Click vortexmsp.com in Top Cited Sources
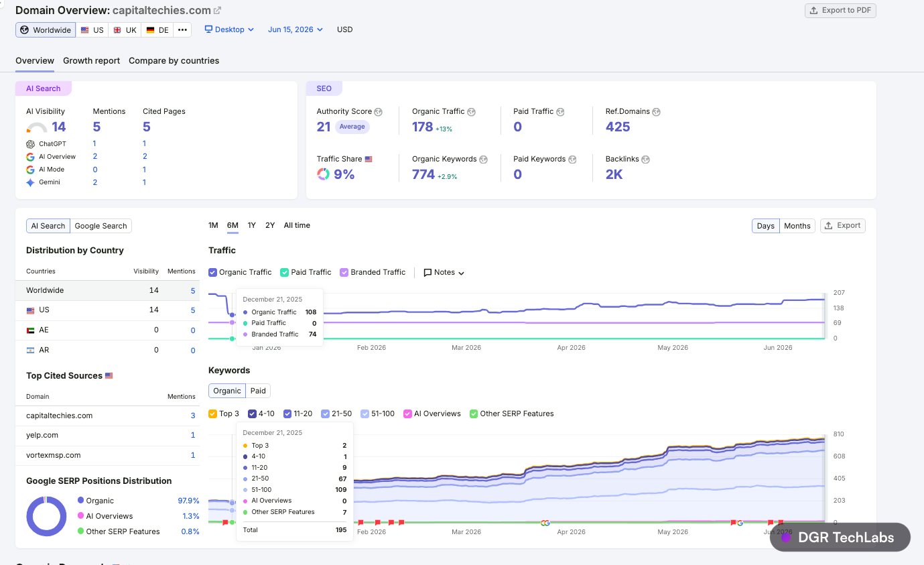Screen dimensions: 924x565 (54, 455)
